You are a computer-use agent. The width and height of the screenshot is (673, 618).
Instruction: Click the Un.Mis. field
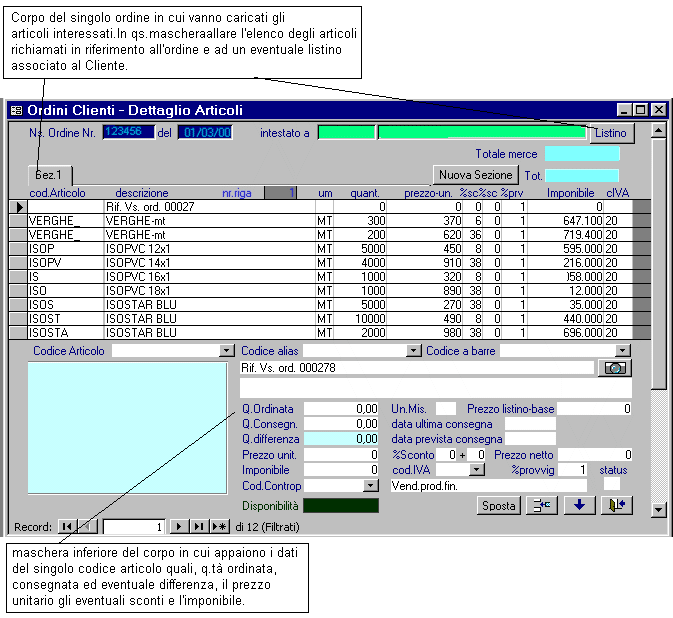coord(446,409)
